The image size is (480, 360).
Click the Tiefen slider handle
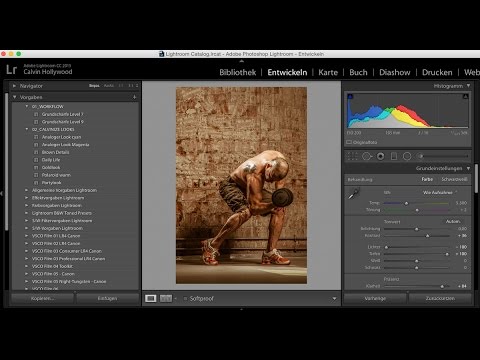[447, 254]
